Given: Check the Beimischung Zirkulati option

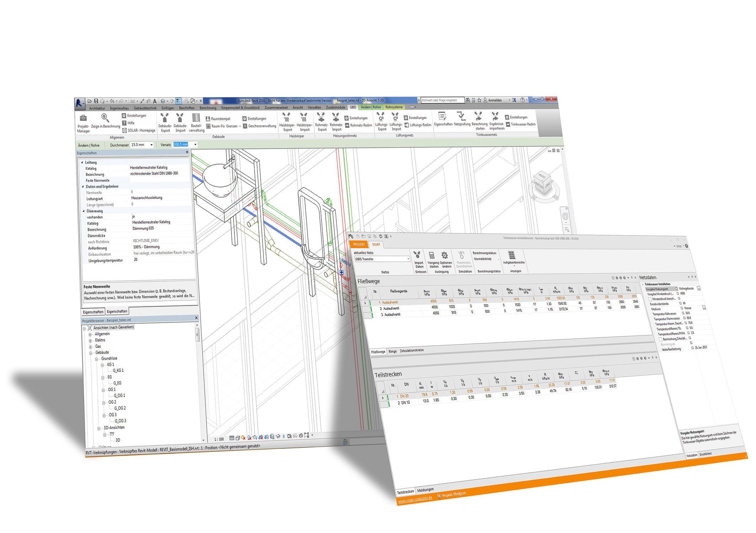Looking at the screenshot, I should pos(660,339).
